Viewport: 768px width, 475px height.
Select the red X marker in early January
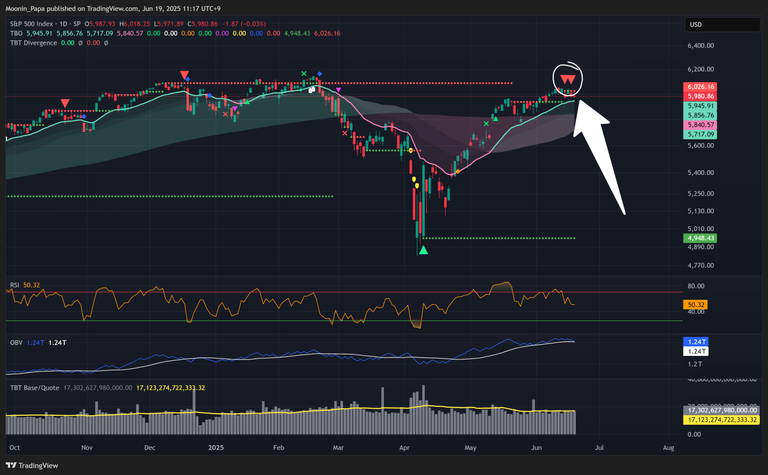pyautogui.click(x=225, y=114)
